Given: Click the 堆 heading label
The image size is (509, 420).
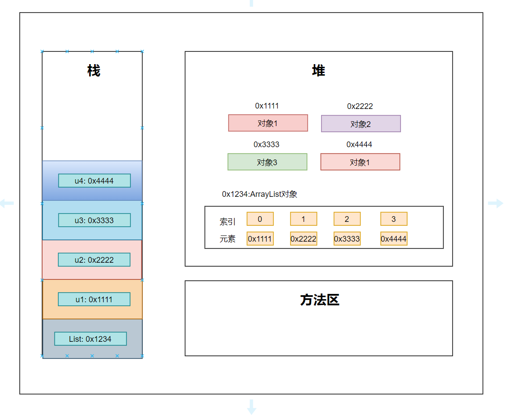Looking at the screenshot, I should [x=318, y=70].
